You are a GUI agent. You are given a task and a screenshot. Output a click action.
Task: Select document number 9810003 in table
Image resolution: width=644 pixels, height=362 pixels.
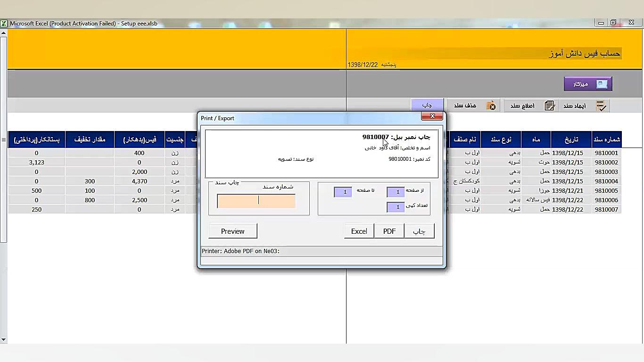click(606, 172)
